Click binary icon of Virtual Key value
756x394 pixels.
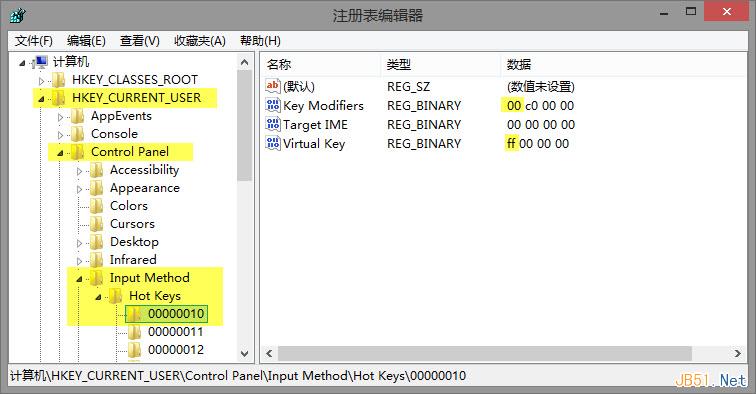pos(273,143)
